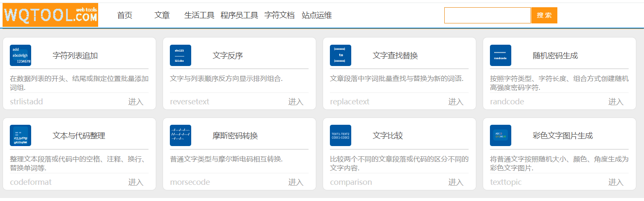Viewport: 644px width, 201px height.
Task: Click the codeformat label text
Action: pyautogui.click(x=31, y=182)
